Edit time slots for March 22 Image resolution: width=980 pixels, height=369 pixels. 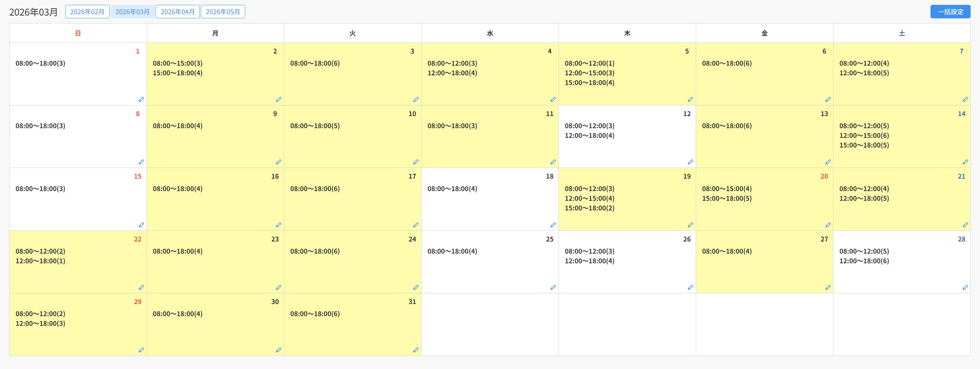141,288
